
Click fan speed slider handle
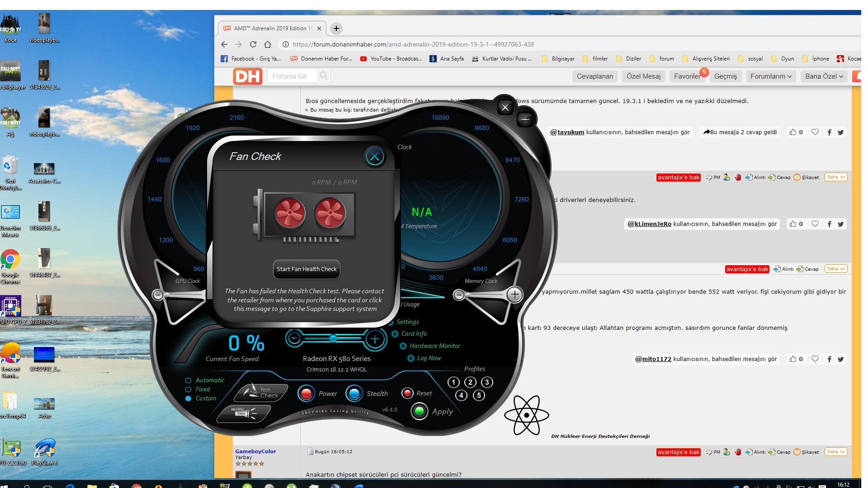click(x=333, y=338)
